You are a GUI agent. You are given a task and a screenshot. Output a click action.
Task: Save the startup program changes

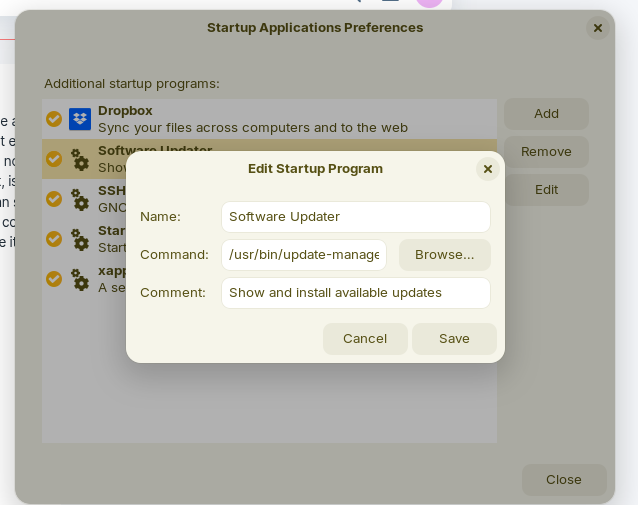pos(454,339)
